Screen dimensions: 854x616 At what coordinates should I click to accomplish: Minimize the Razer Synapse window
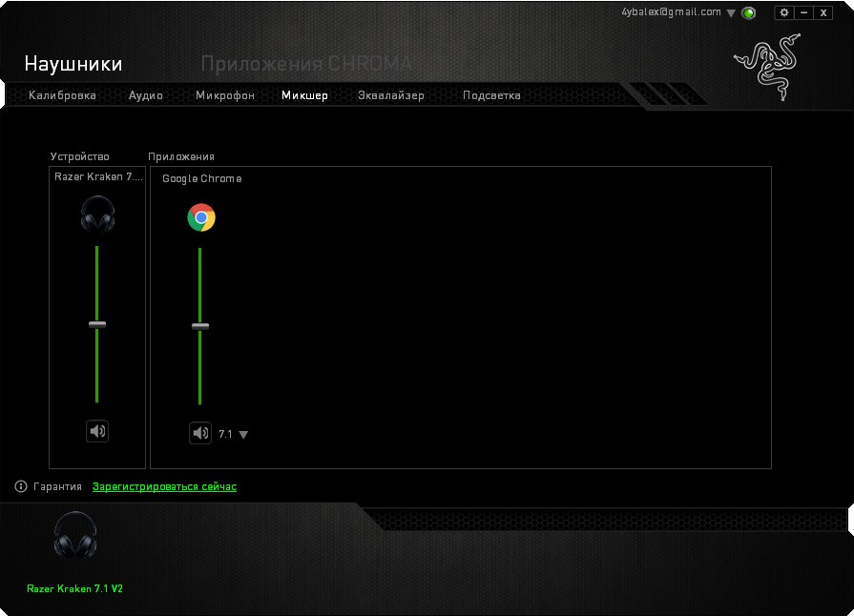click(803, 12)
